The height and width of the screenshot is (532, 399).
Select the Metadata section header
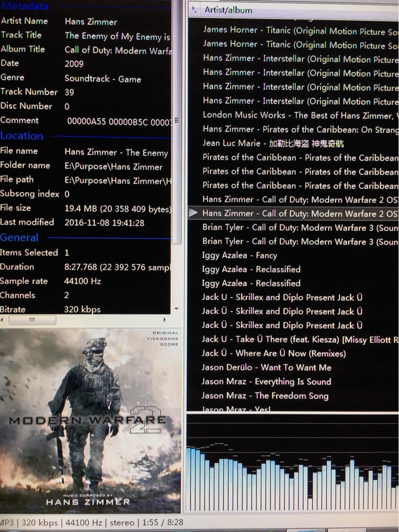26,5
